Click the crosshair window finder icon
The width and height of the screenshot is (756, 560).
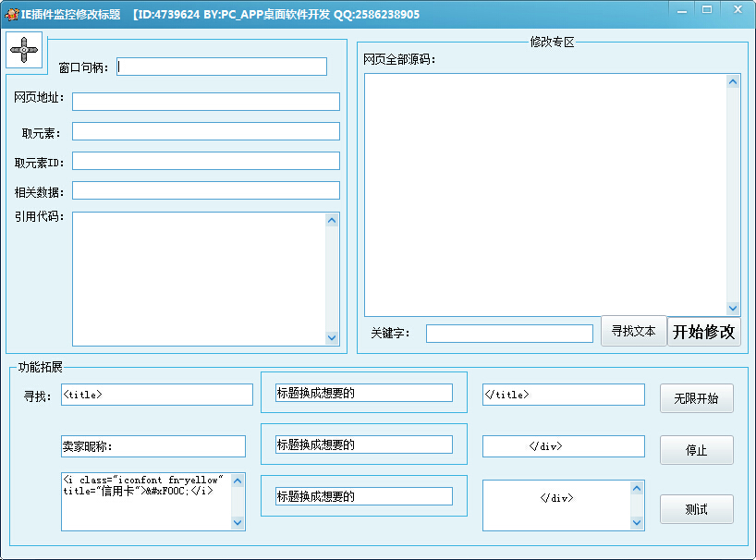coord(25,50)
